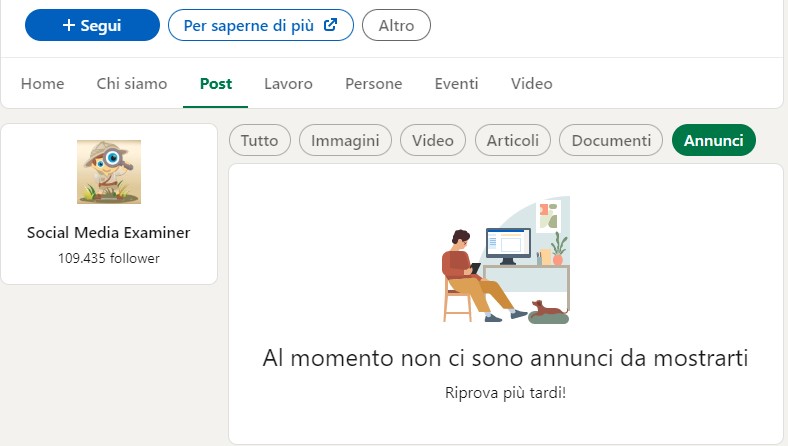
Task: Filter posts by Articoli
Action: tap(513, 141)
